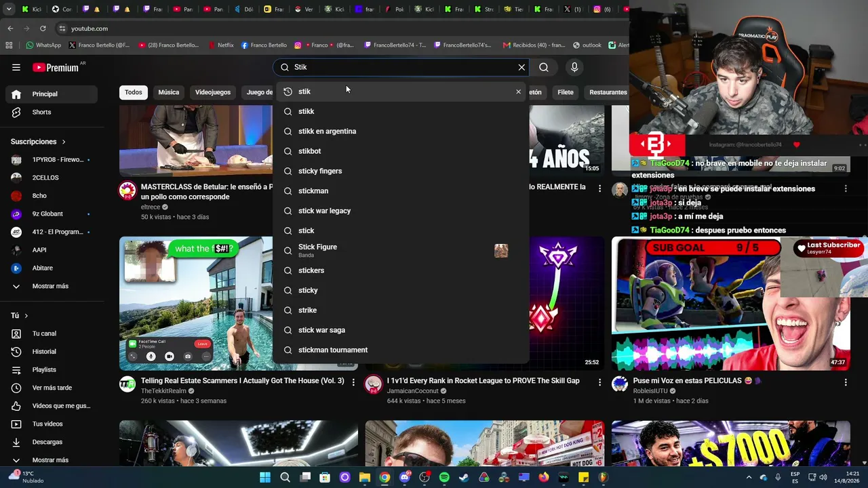Open more options for Rocket League video
The width and height of the screenshot is (868, 488).
(599, 382)
